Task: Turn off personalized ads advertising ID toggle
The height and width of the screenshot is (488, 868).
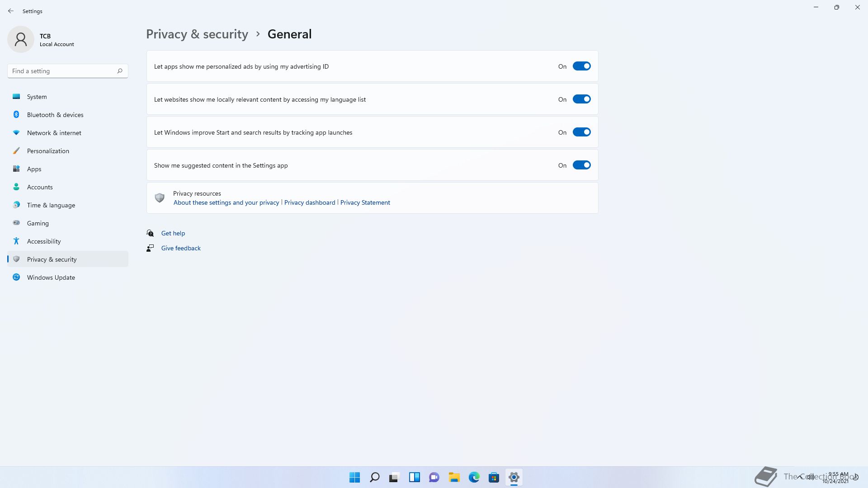Action: click(x=582, y=66)
